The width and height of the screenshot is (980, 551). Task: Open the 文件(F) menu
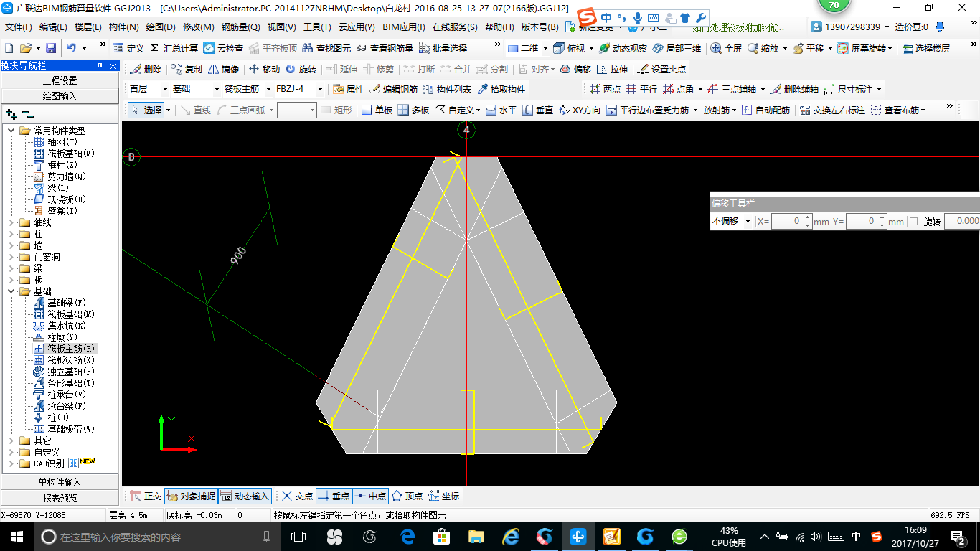coord(19,27)
